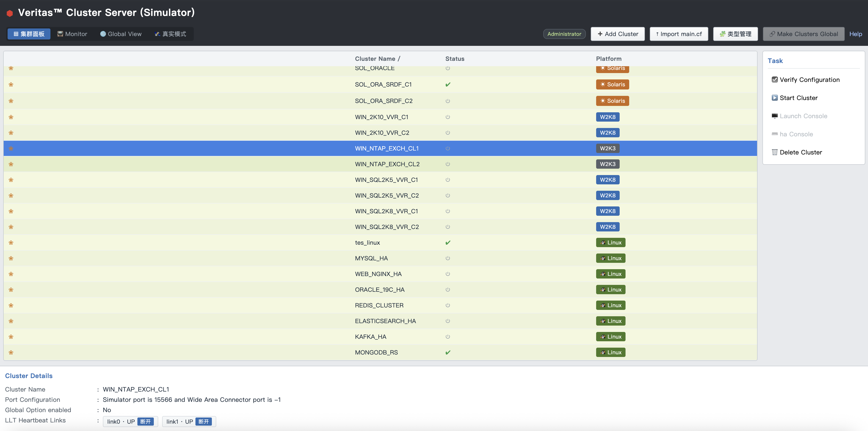Switch to 真实模式 tab

tap(170, 34)
